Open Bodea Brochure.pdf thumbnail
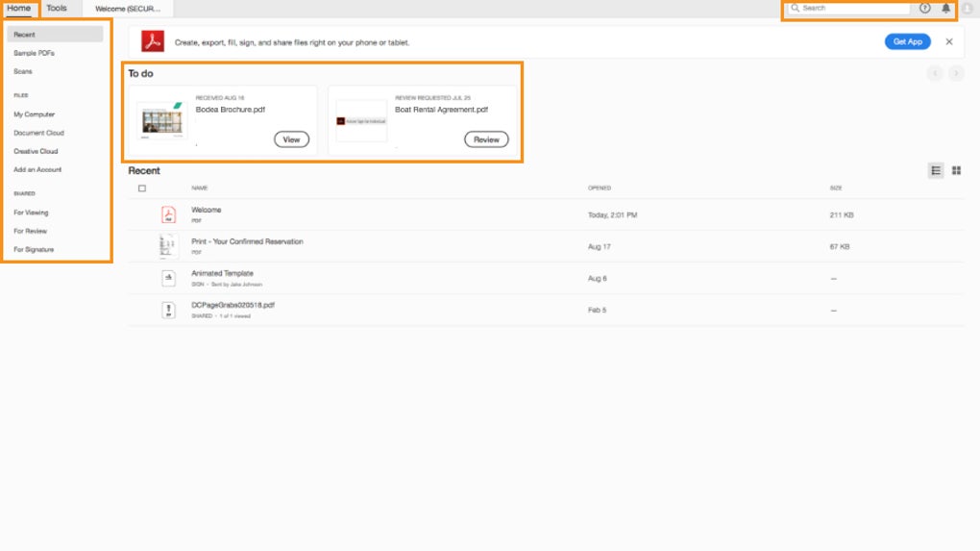 pos(161,120)
